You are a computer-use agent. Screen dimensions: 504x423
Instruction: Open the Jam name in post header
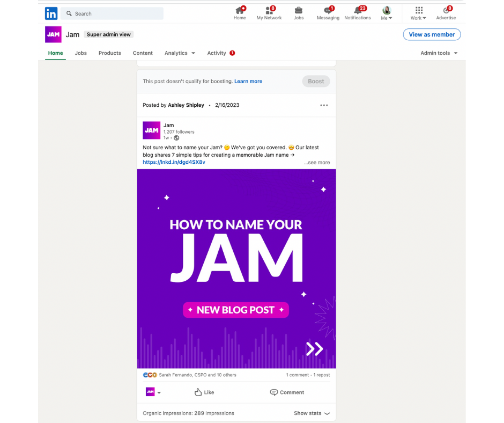168,125
